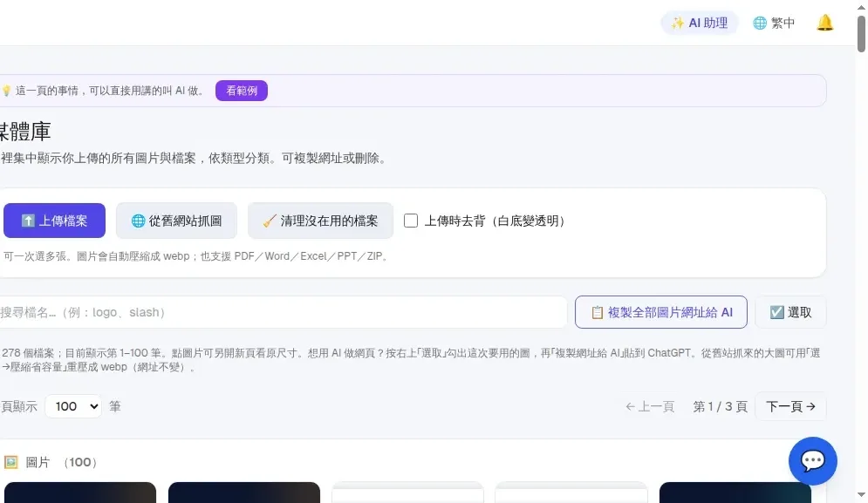Open the chat bubble widget
The image size is (868, 503).
(x=813, y=461)
